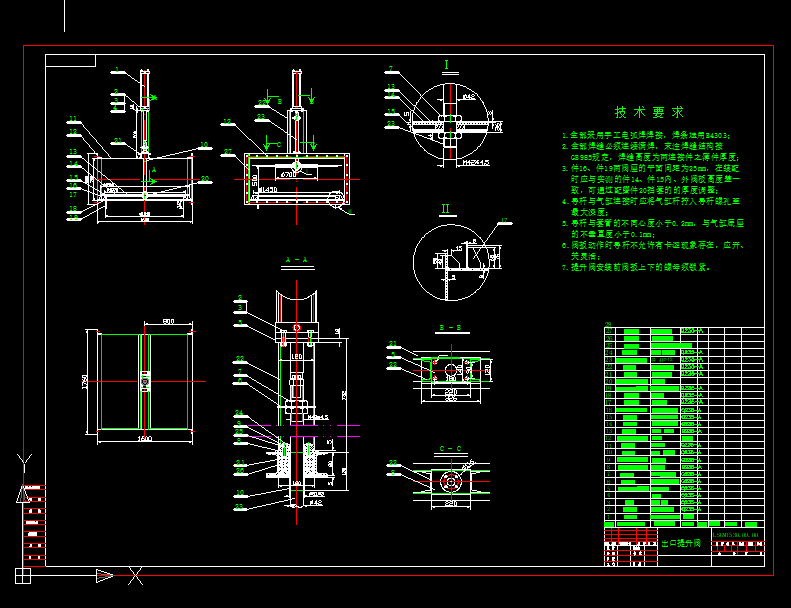The image size is (791, 608).
Task: Click requirement line 4 about 气缸连接
Action: click(x=651, y=207)
